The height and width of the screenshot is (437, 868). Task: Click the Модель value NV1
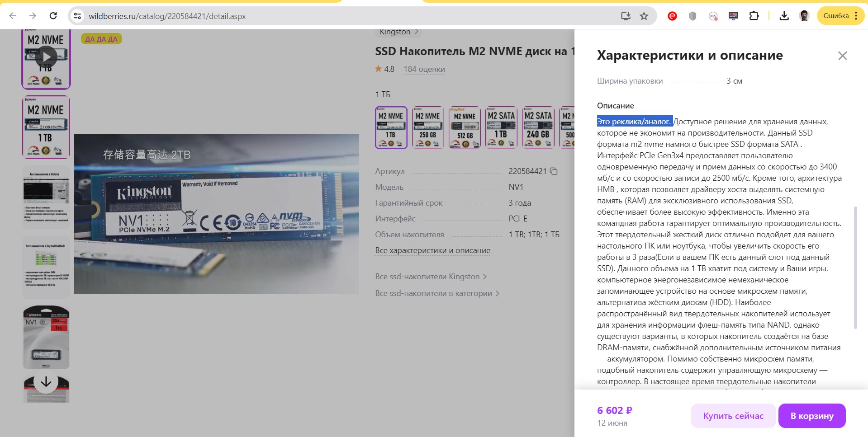pyautogui.click(x=516, y=187)
